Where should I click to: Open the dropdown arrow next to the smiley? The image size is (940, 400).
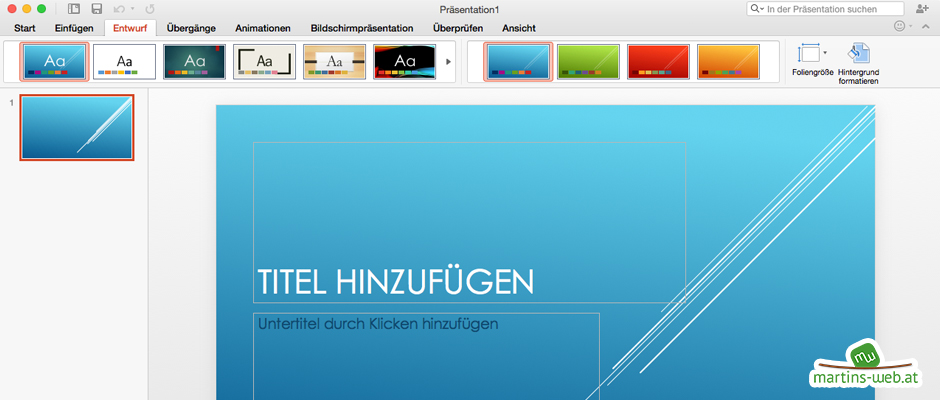(911, 27)
